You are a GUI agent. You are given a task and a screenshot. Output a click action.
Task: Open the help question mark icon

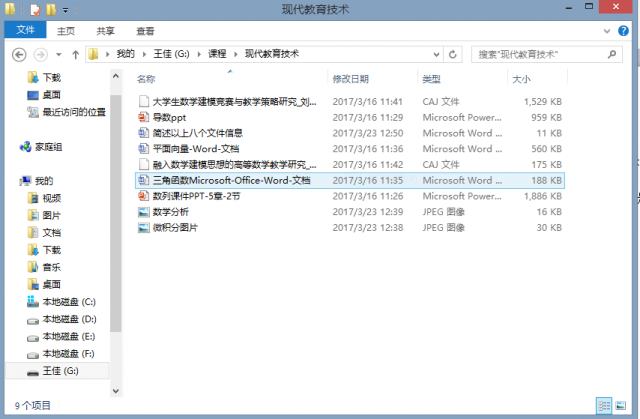point(629,30)
